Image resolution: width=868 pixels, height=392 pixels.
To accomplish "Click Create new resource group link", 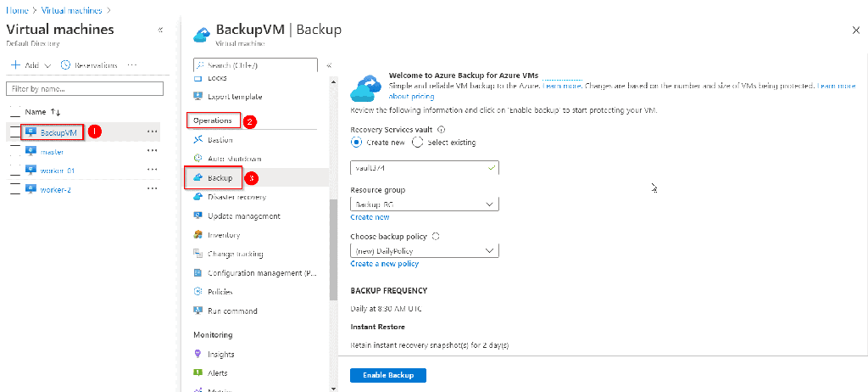I will point(370,217).
